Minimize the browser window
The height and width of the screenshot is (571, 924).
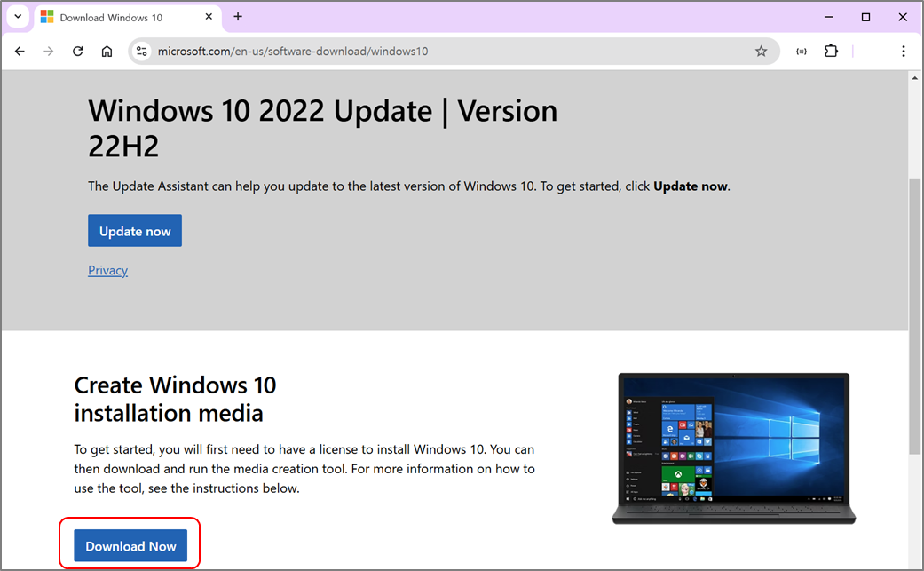click(828, 17)
